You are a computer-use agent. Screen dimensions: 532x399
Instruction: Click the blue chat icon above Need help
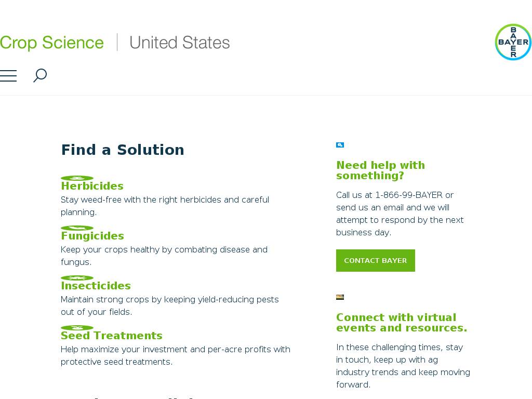pos(340,145)
